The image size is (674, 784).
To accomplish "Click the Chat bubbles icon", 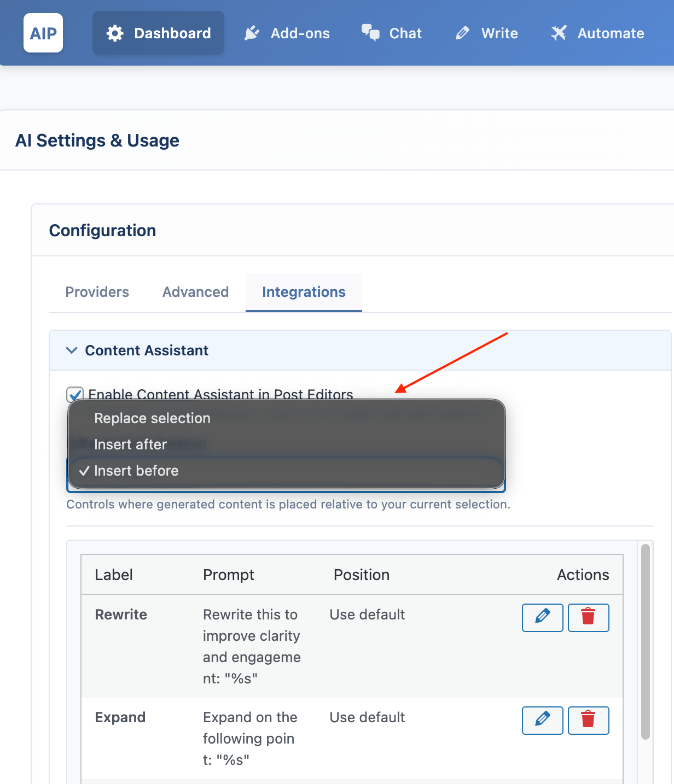I will [370, 33].
